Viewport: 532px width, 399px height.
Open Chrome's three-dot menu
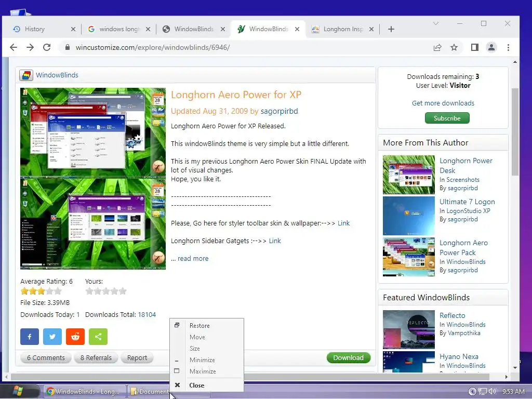click(508, 47)
